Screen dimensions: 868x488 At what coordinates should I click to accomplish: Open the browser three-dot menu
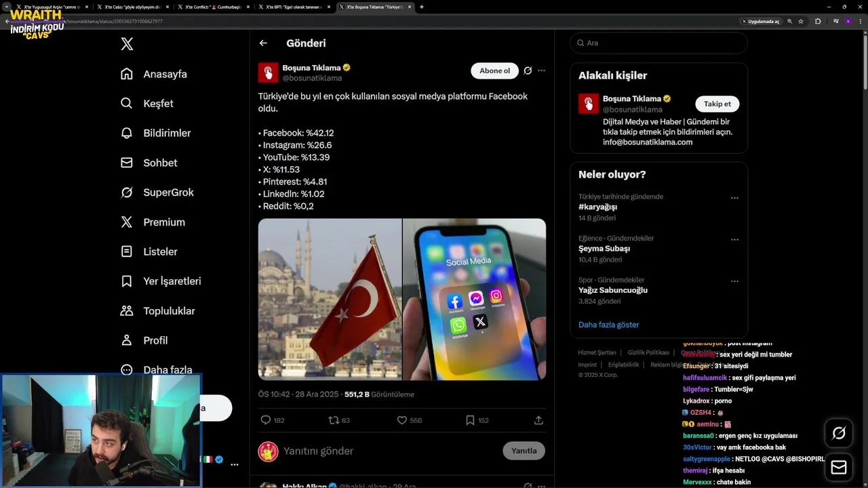pos(861,22)
